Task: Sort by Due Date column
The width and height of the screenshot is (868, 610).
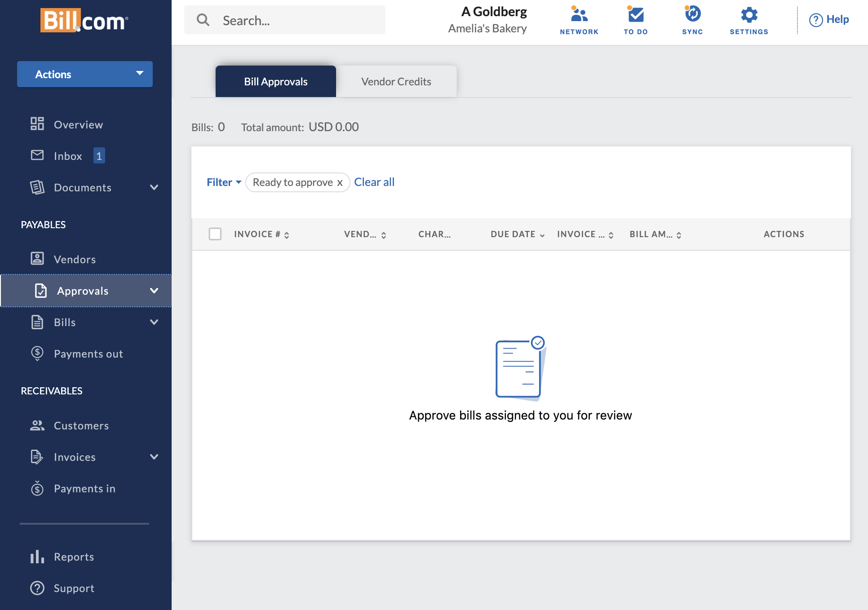Action: (x=518, y=234)
